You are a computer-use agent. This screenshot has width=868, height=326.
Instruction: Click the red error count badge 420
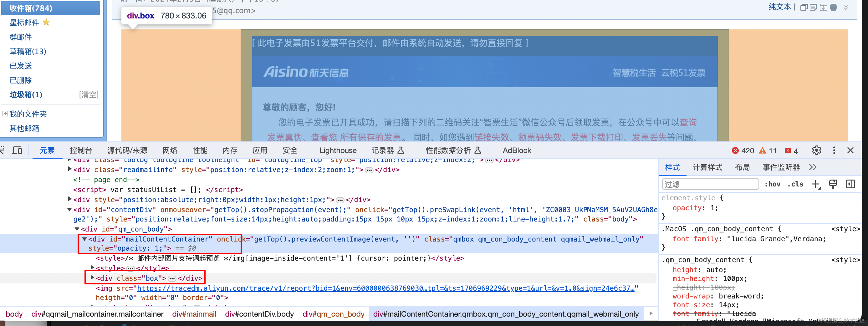pos(743,150)
